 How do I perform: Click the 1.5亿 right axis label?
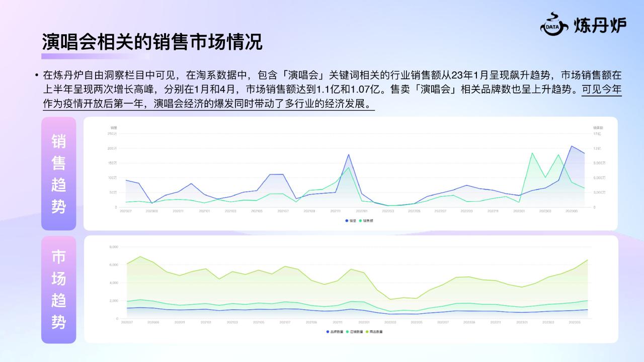tap(597, 133)
